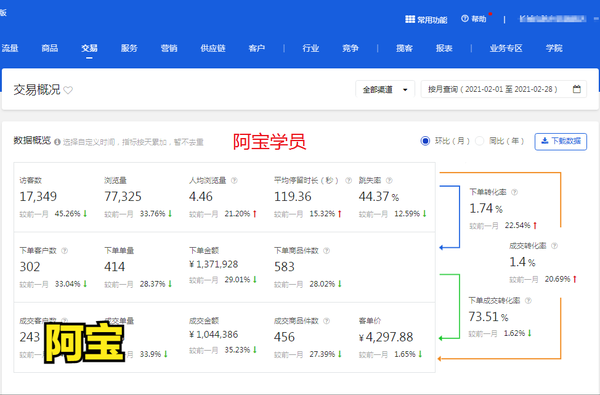Switch to the 业务专区 tab
This screenshot has width=600, height=395.
point(506,48)
